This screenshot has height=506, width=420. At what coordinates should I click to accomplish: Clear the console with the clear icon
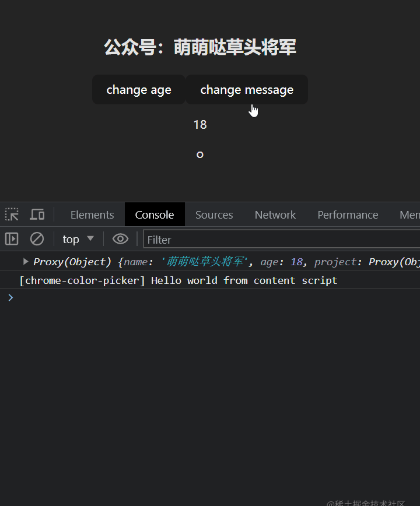37,239
